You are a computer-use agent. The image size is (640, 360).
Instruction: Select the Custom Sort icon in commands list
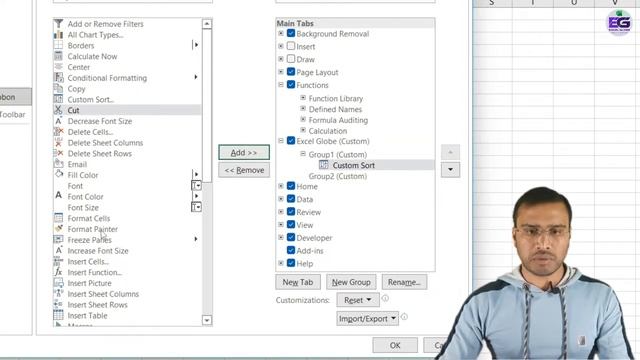pos(58,99)
